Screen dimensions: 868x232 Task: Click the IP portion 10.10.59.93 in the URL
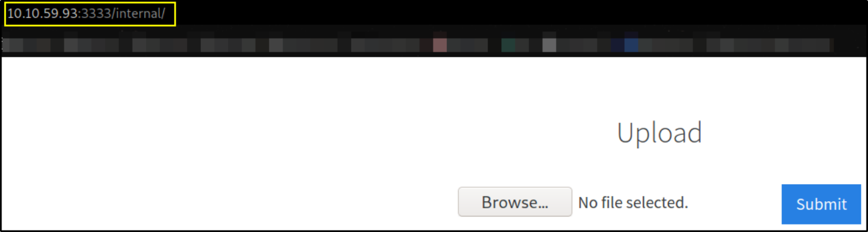(x=43, y=14)
